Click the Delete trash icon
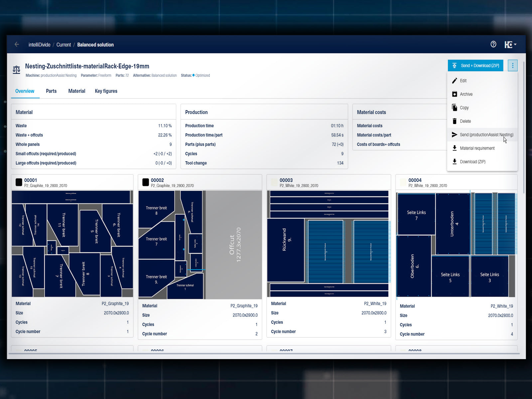The height and width of the screenshot is (399, 532). pyautogui.click(x=455, y=121)
